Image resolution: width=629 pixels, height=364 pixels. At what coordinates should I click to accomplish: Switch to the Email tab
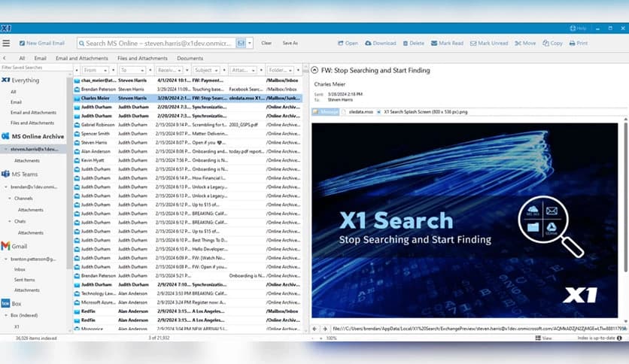[40, 58]
